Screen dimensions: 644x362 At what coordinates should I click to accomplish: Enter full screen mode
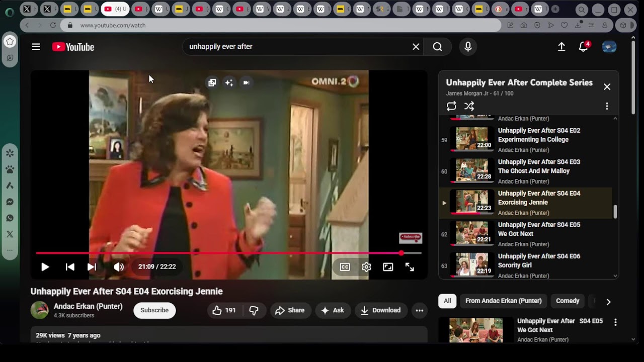[410, 267]
